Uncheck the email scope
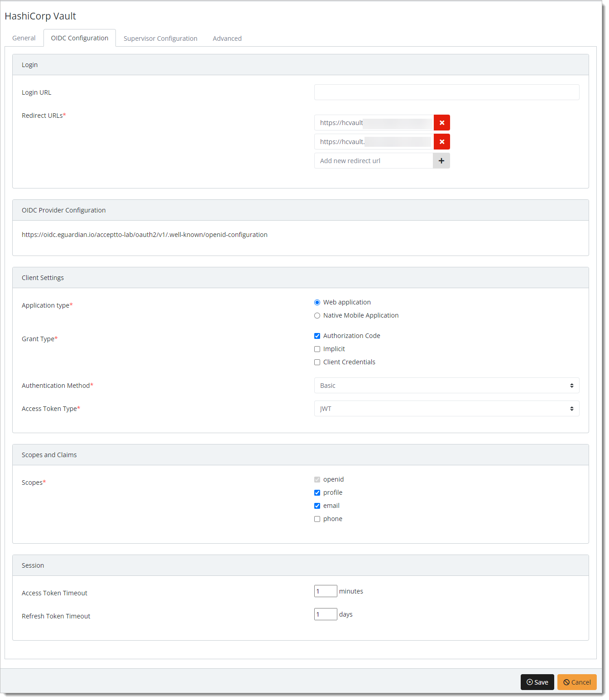This screenshot has height=700, width=609. [317, 506]
